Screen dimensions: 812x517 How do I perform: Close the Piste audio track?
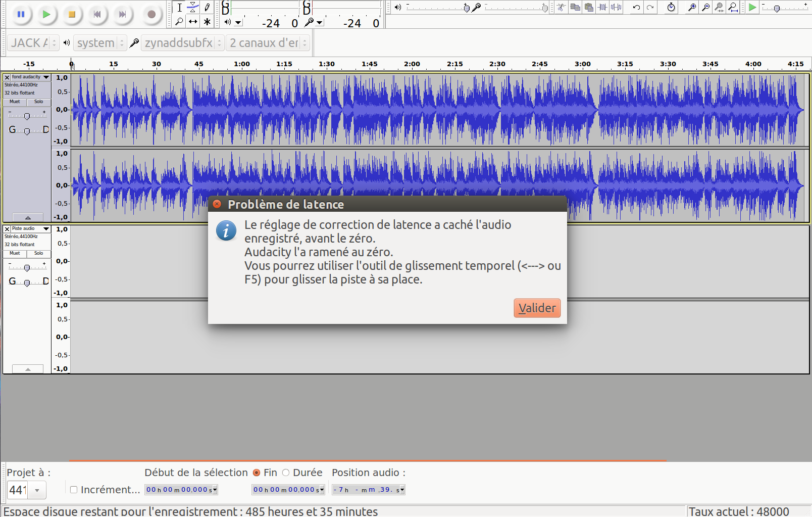(7, 229)
